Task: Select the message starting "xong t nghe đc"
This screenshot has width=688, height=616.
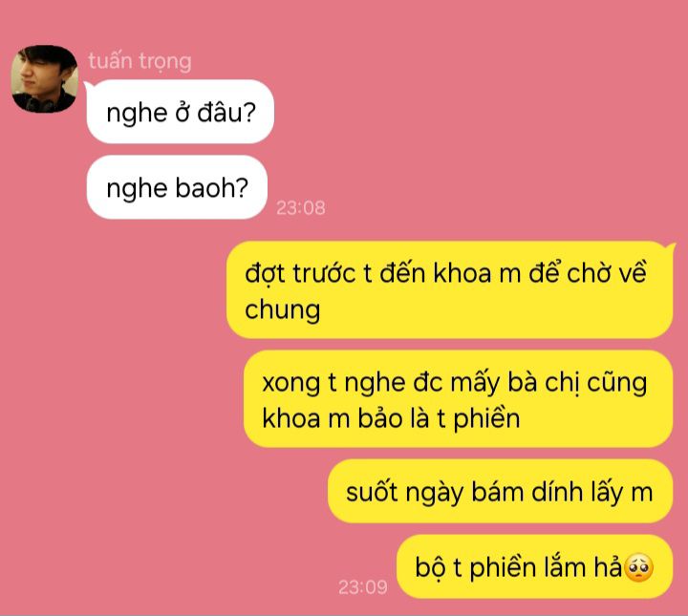Action: click(x=458, y=398)
